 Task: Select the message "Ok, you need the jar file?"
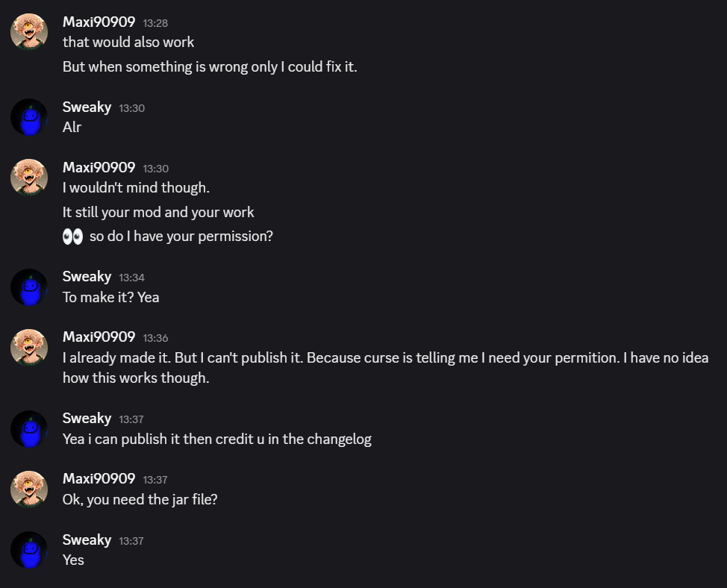pyautogui.click(x=140, y=499)
